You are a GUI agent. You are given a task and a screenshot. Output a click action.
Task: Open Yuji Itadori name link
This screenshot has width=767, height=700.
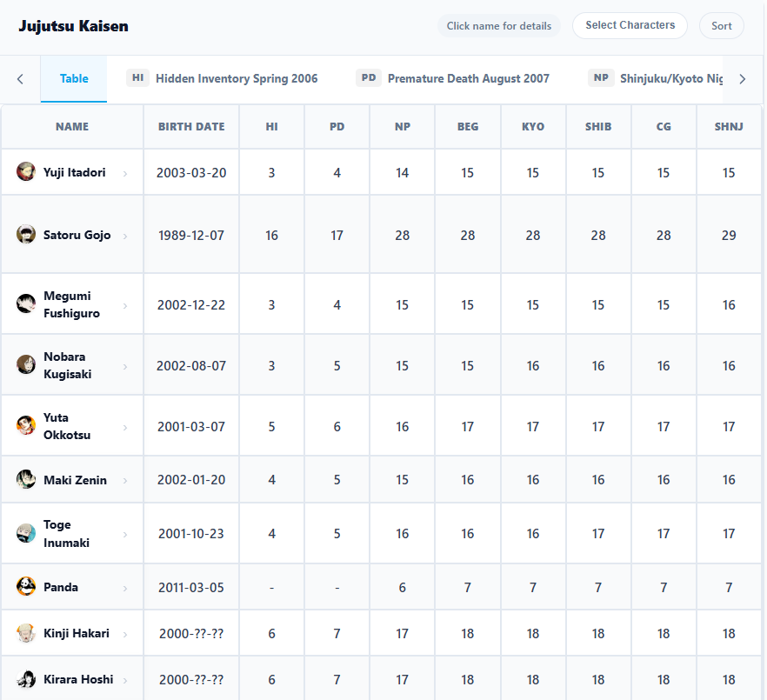75,172
